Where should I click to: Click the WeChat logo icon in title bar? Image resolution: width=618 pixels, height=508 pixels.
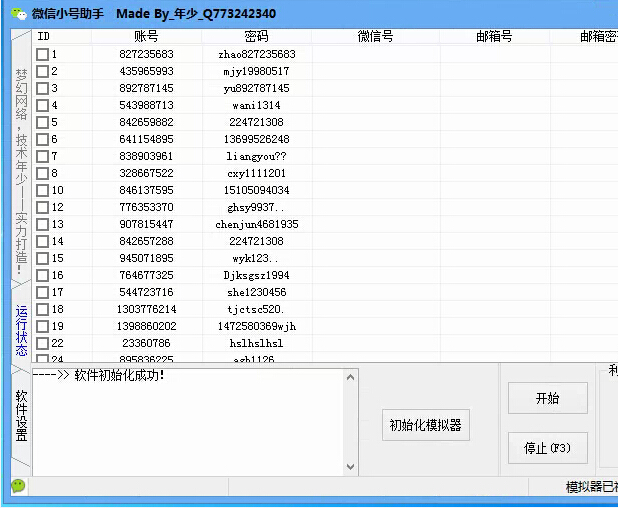[x=19, y=14]
